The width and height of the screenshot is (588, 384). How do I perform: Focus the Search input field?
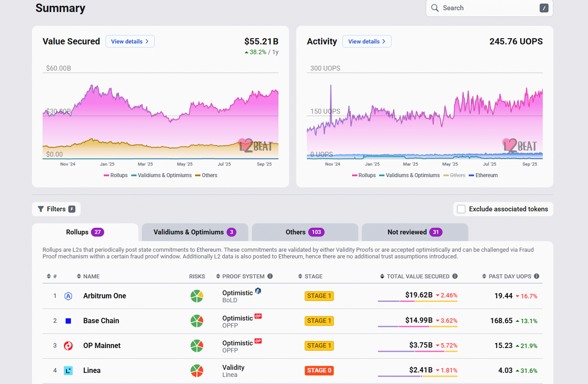[x=490, y=8]
